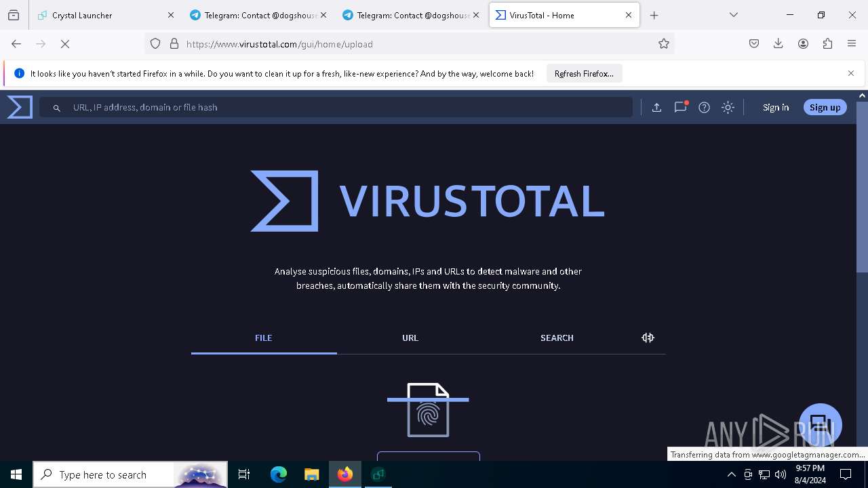The width and height of the screenshot is (868, 488).
Task: Click the Sign in link
Action: tap(775, 107)
